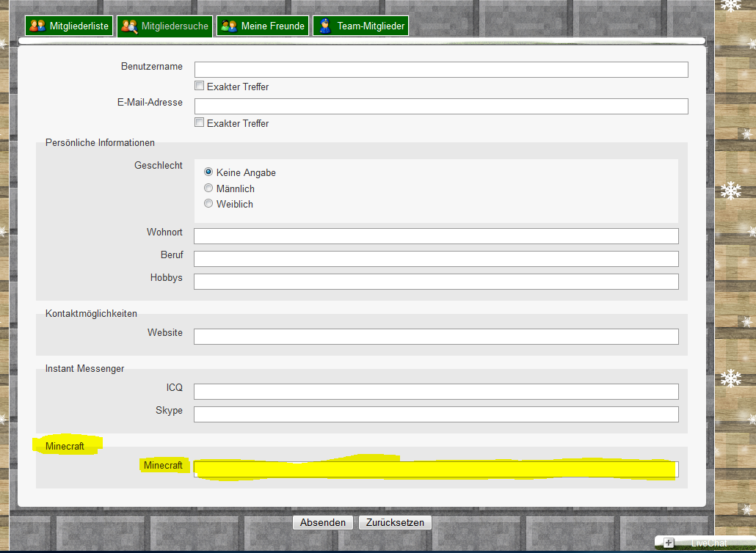The width and height of the screenshot is (756, 553).
Task: Click into the Minecraft username field
Action: [436, 469]
